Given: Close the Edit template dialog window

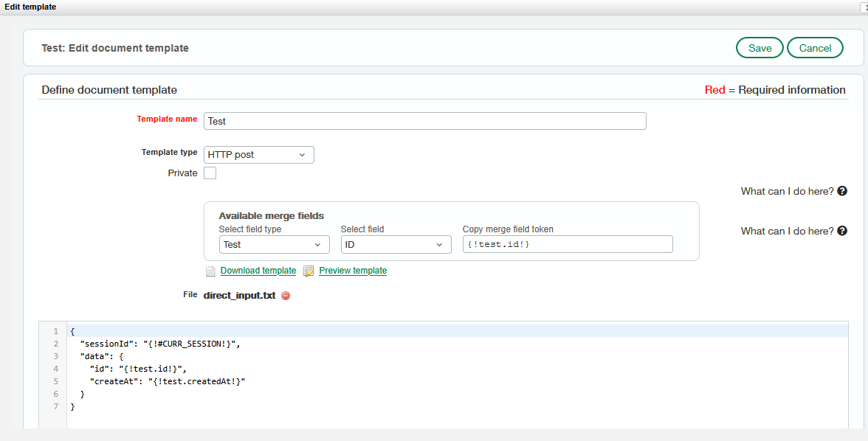Looking at the screenshot, I should point(864,7).
